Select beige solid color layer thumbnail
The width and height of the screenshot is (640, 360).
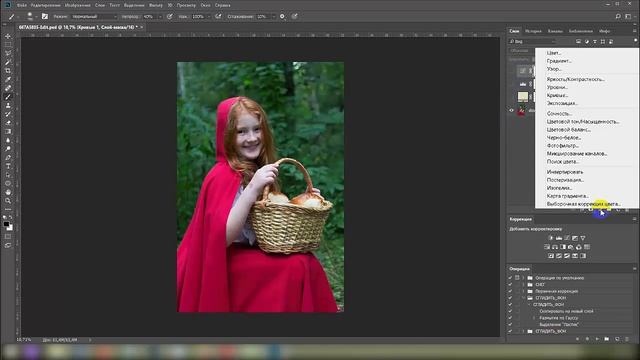[523, 97]
